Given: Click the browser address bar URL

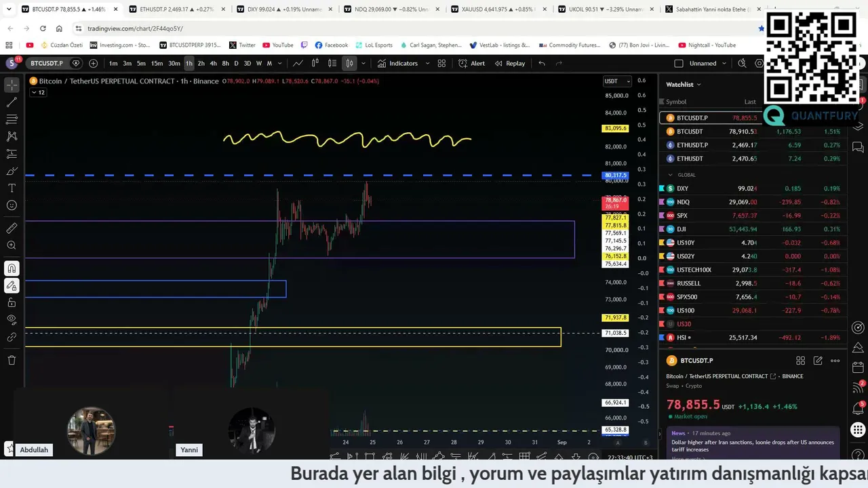Looking at the screenshot, I should [135, 28].
